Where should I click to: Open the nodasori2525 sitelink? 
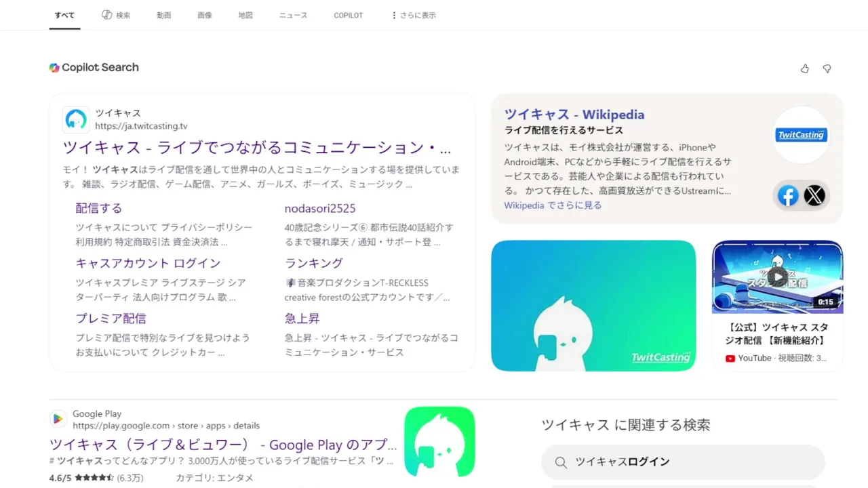click(x=320, y=208)
